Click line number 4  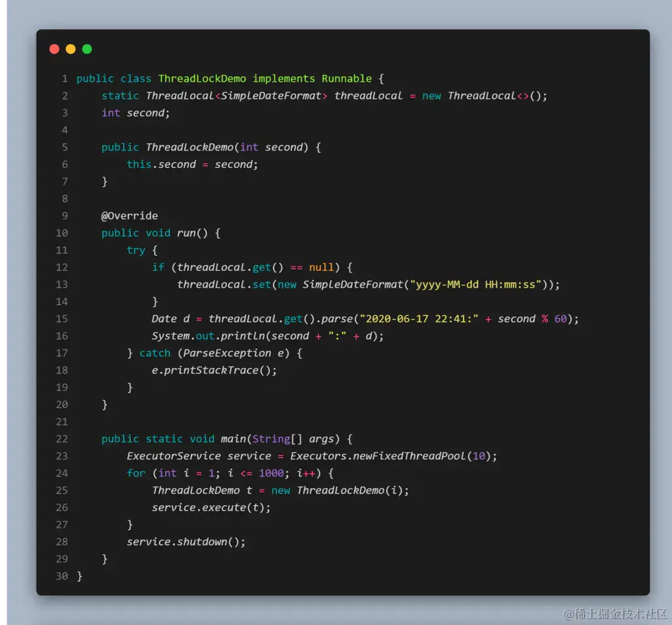click(64, 130)
